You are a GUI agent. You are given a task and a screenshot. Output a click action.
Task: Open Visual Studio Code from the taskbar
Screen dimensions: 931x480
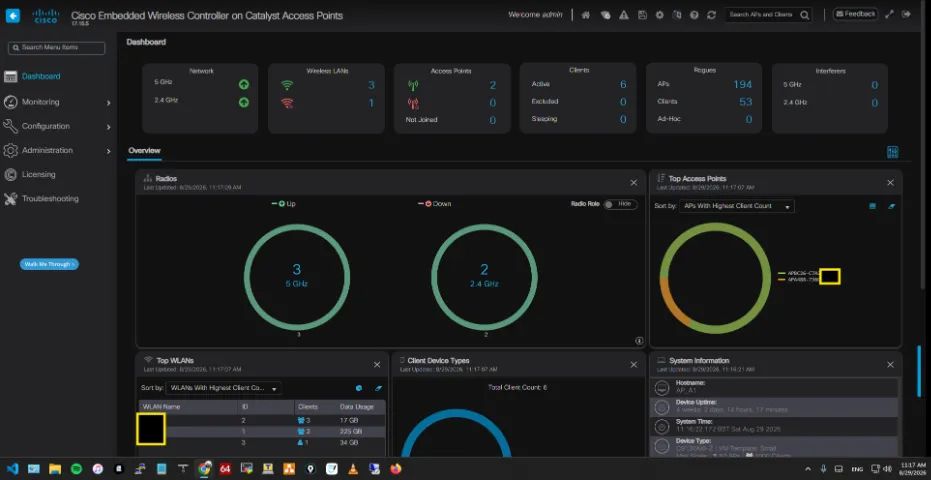pyautogui.click(x=13, y=469)
